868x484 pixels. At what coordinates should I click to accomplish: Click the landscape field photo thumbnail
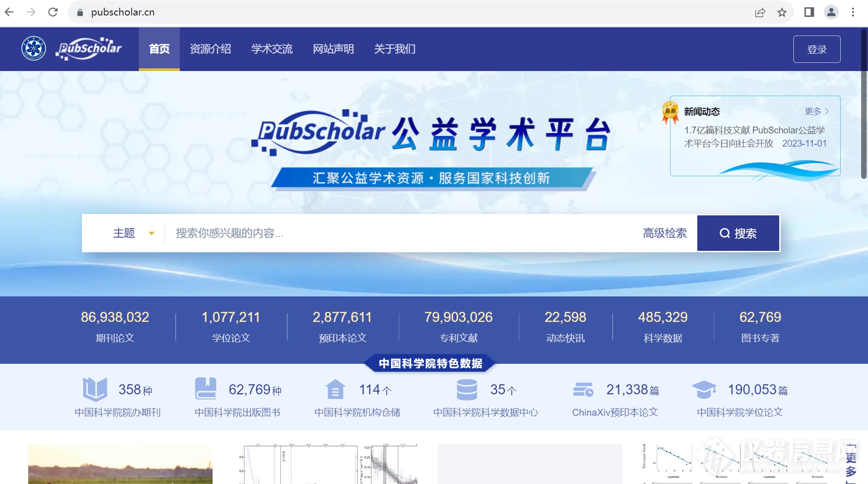coord(120,464)
